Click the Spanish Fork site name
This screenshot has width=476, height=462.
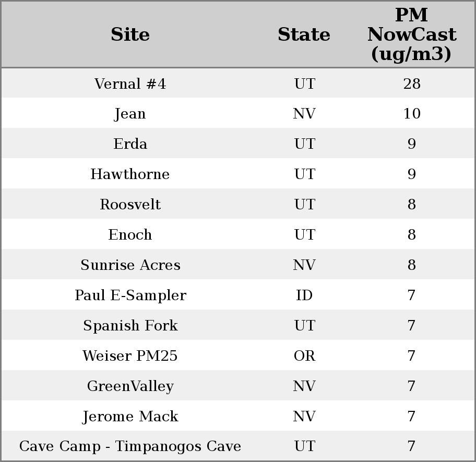coord(130,326)
